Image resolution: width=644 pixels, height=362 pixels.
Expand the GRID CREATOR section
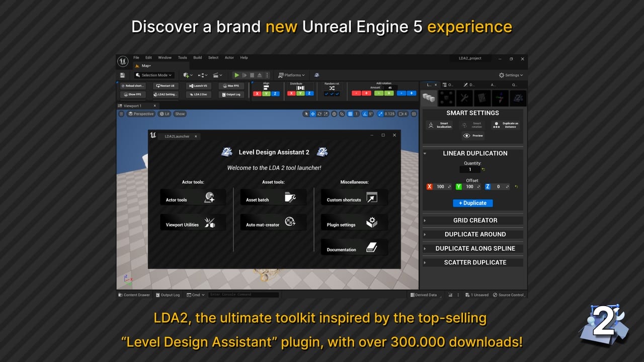click(x=474, y=220)
